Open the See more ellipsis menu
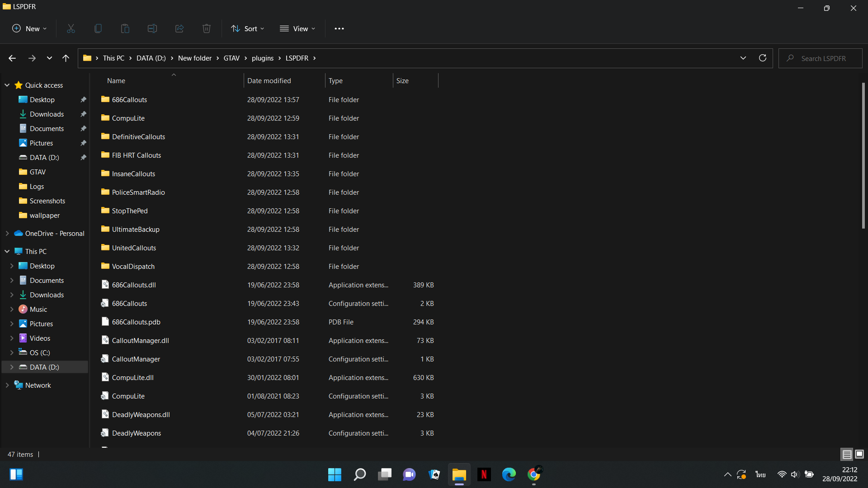 click(339, 28)
